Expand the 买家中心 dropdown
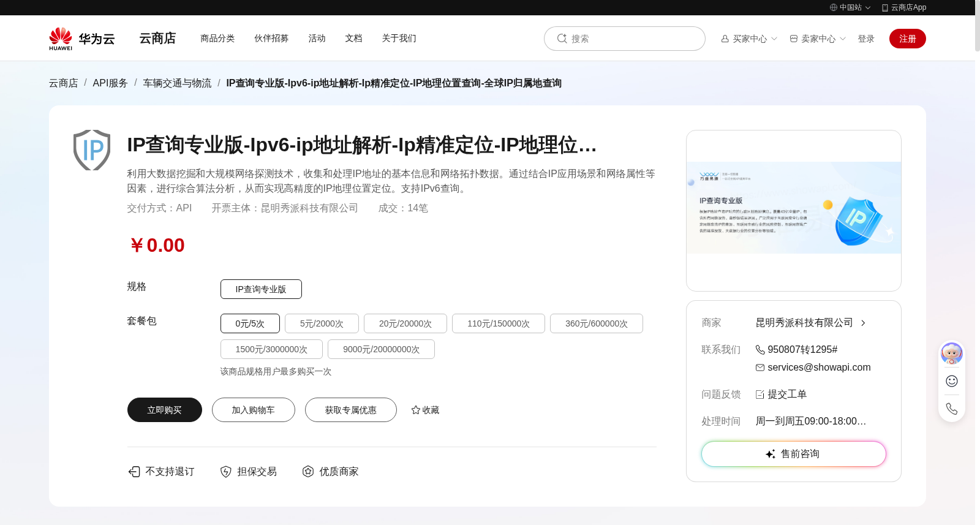 (x=774, y=39)
